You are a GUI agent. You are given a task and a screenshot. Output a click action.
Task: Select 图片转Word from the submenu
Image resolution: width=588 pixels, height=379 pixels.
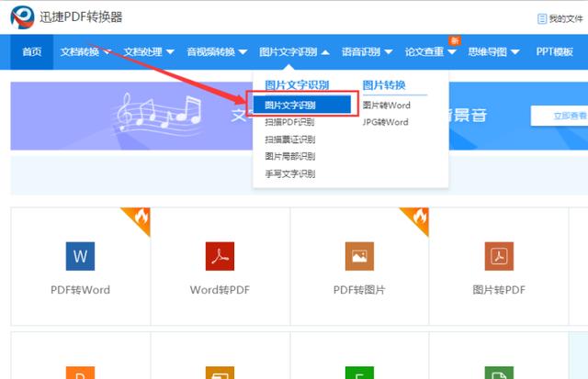386,106
